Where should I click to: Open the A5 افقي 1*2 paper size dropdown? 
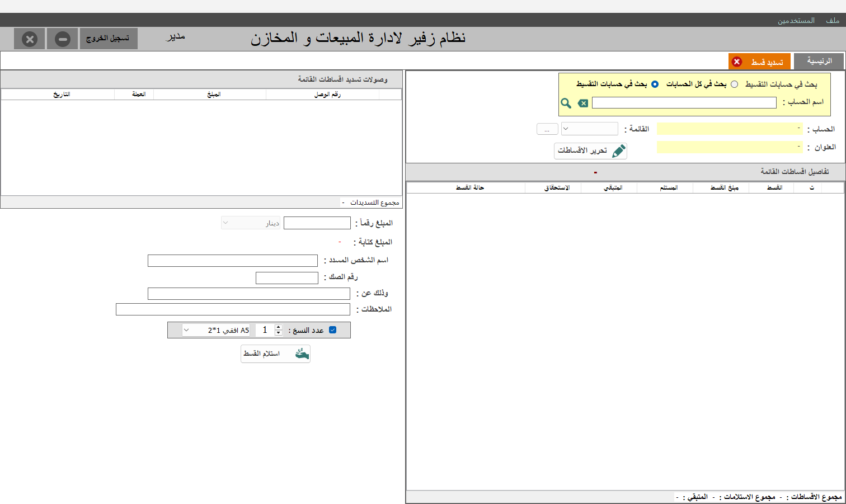click(x=217, y=330)
